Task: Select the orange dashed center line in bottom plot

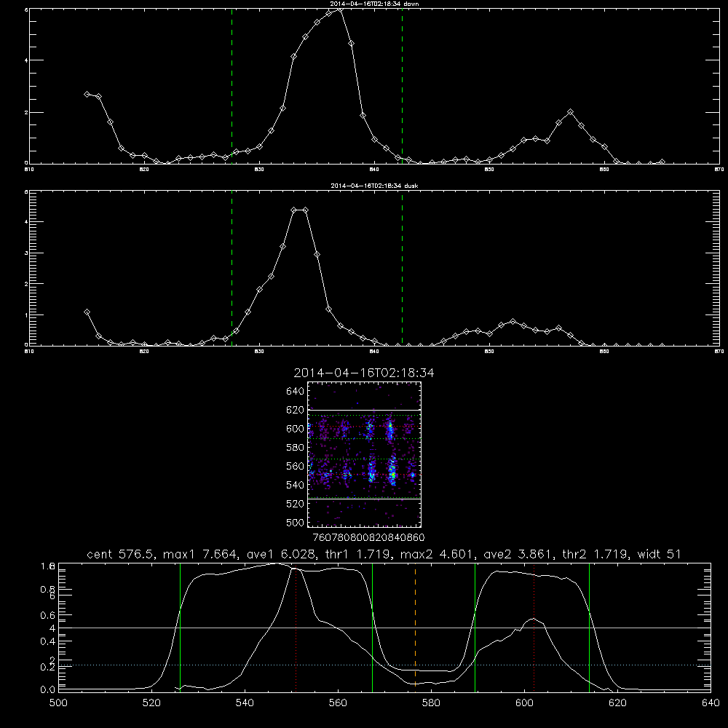Action: (x=415, y=627)
